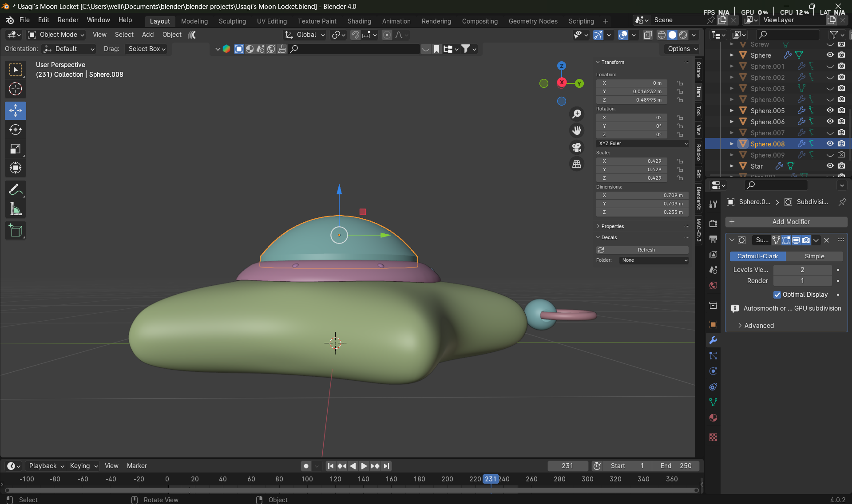Switch to the Shading workspace tab
852x504 pixels.
[x=359, y=21]
